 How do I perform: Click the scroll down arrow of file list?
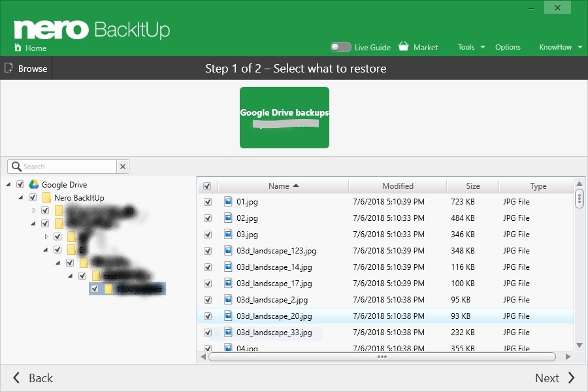click(x=580, y=345)
